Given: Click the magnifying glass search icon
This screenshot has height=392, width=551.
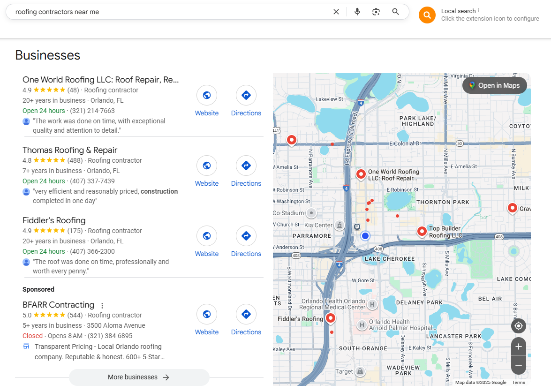Looking at the screenshot, I should pos(396,12).
